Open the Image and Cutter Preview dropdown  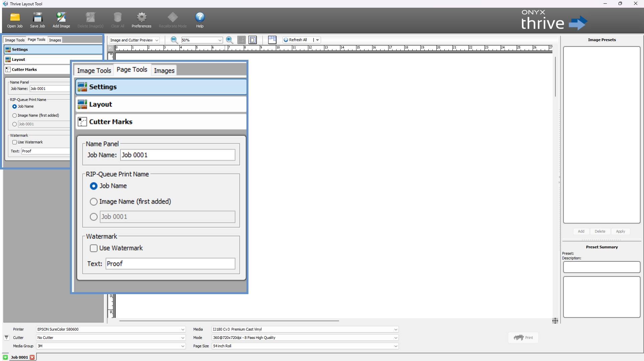[134, 40]
